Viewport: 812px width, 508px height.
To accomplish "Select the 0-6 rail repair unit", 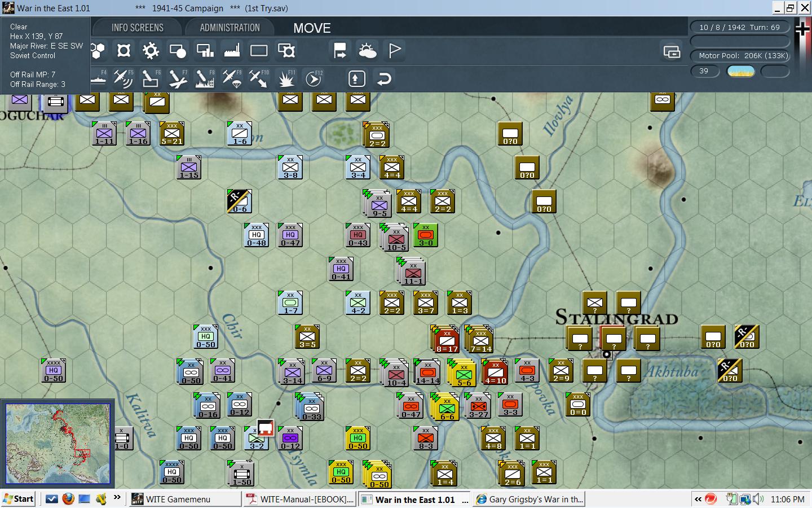I will pos(240,202).
